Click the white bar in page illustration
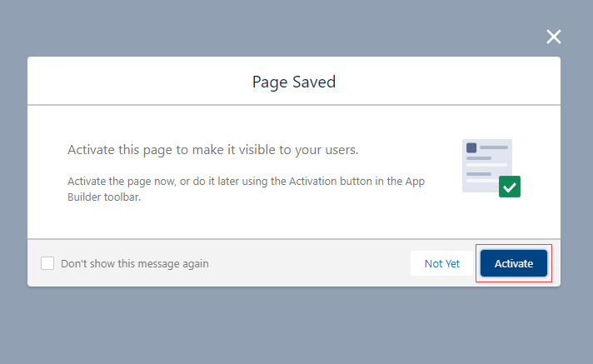 click(x=487, y=164)
